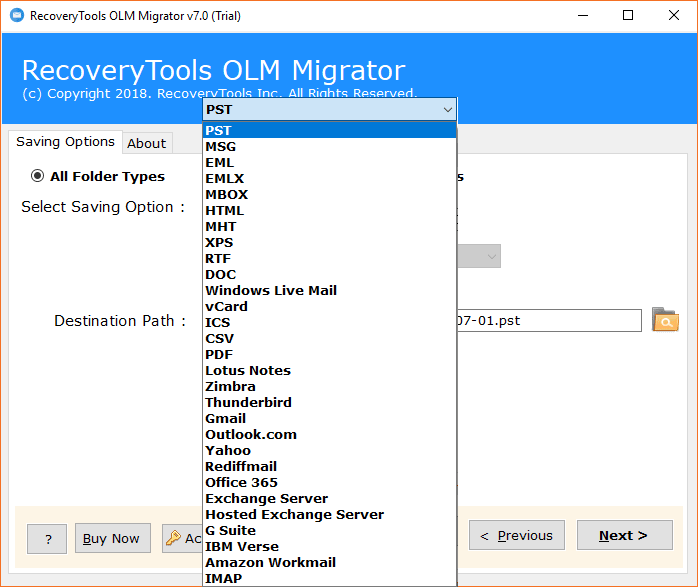
Task: Select Yahoo in the list
Action: pyautogui.click(x=329, y=451)
